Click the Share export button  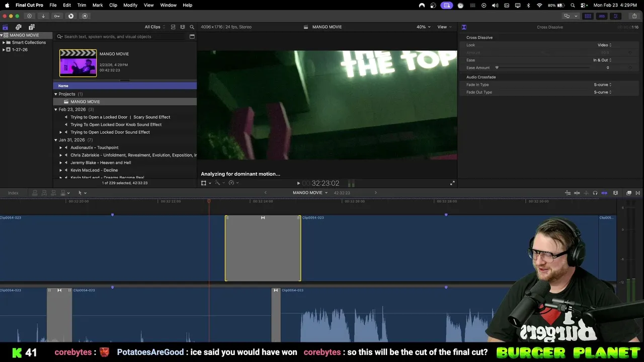pos(634,16)
